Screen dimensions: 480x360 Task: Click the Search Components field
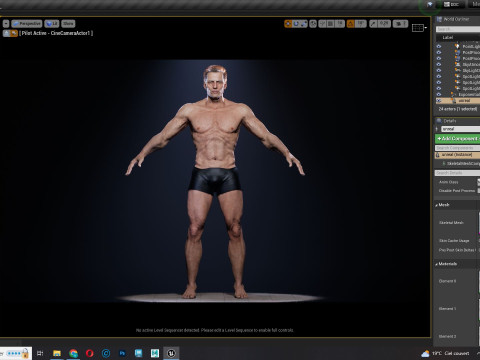[x=457, y=148]
